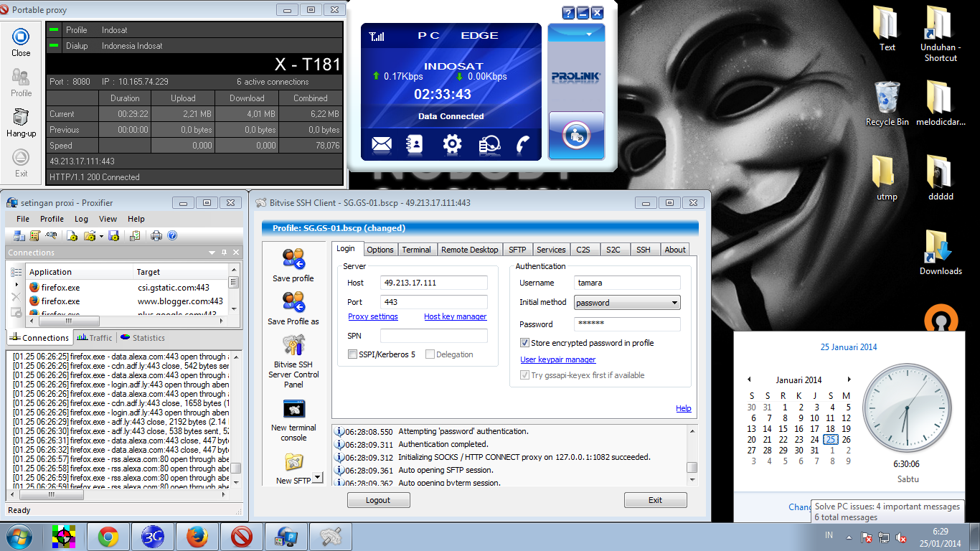Click the checklist clipboard toolbar icon in Proxifier

[134, 235]
